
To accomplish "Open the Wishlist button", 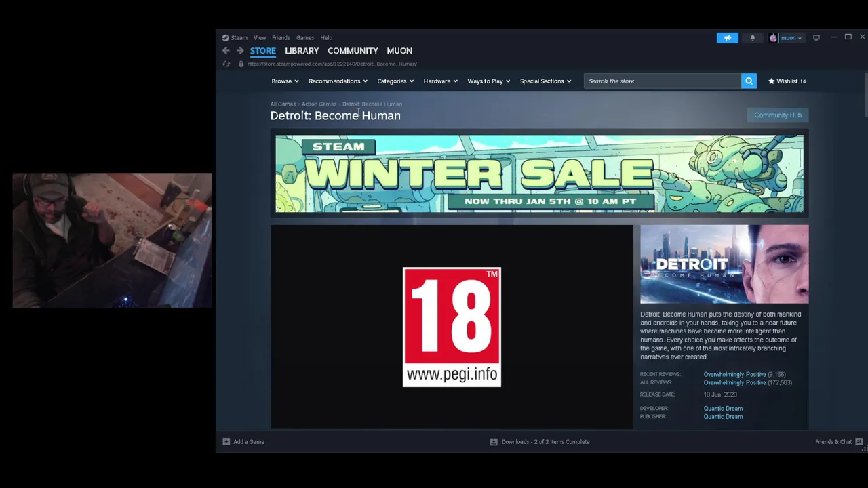I will (x=787, y=81).
